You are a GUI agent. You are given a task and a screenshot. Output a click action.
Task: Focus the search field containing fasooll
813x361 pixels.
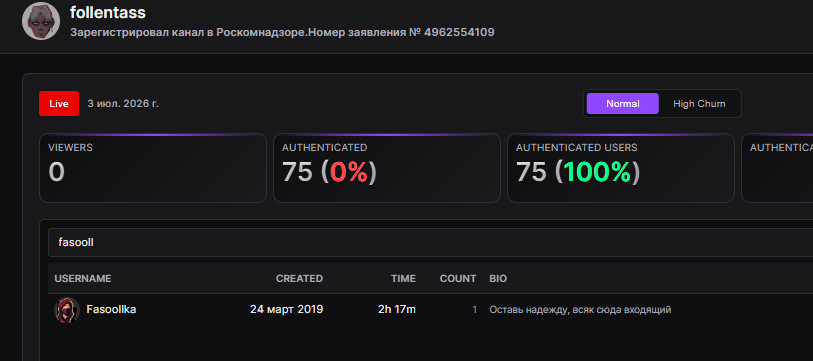[x=430, y=242]
